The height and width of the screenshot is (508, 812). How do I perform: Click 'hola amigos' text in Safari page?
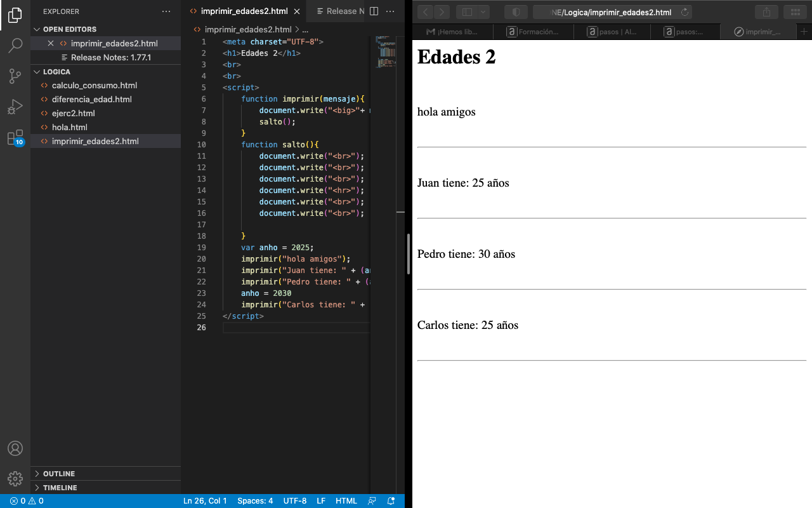click(447, 112)
